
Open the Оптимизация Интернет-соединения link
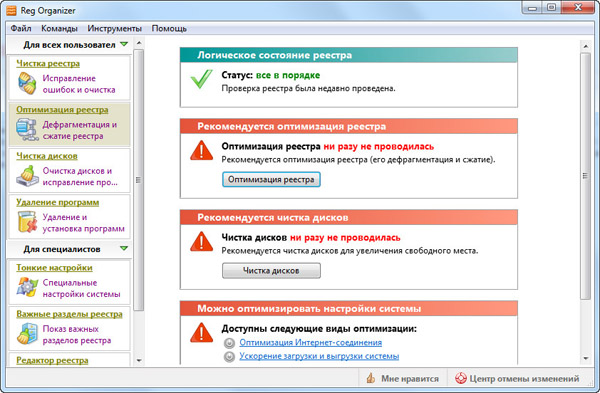coord(311,342)
